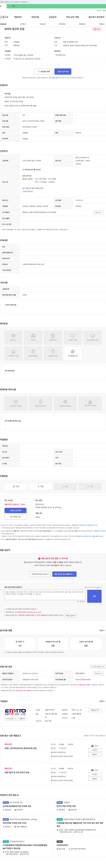Expand 더보기 in 기업정보 section
Screen dimensions: 106x868
tap(102, 701)
